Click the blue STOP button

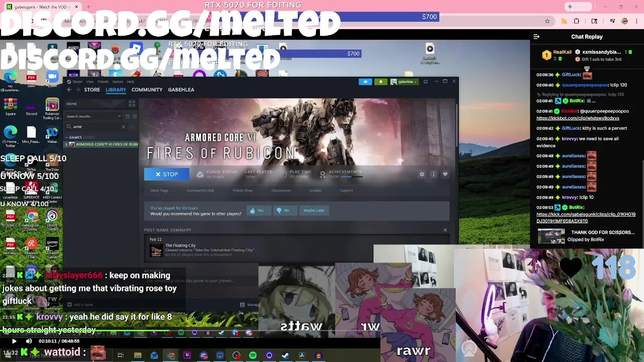point(167,174)
